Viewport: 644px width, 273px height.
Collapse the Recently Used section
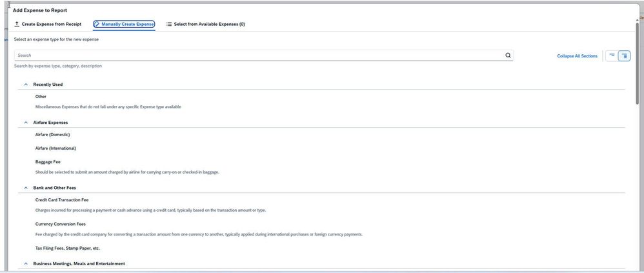26,85
